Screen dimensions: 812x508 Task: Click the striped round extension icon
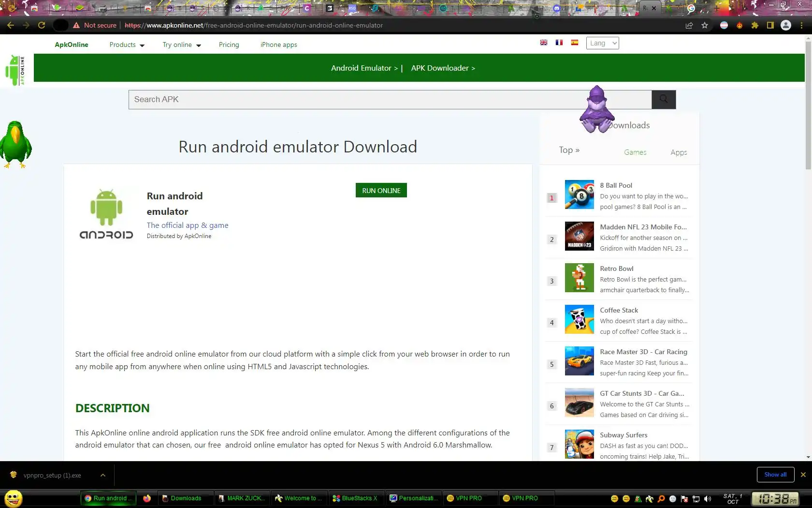724,25
